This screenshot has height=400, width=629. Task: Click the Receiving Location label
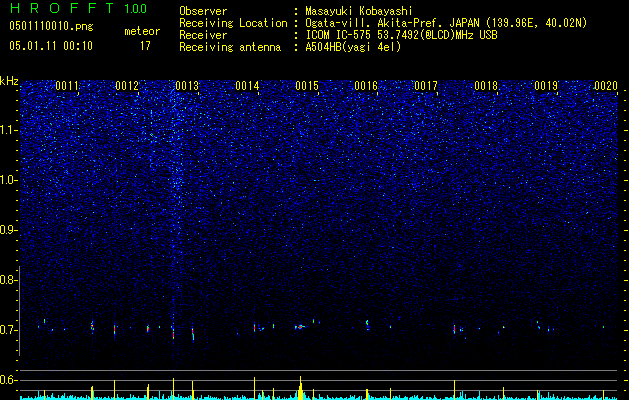click(x=233, y=23)
